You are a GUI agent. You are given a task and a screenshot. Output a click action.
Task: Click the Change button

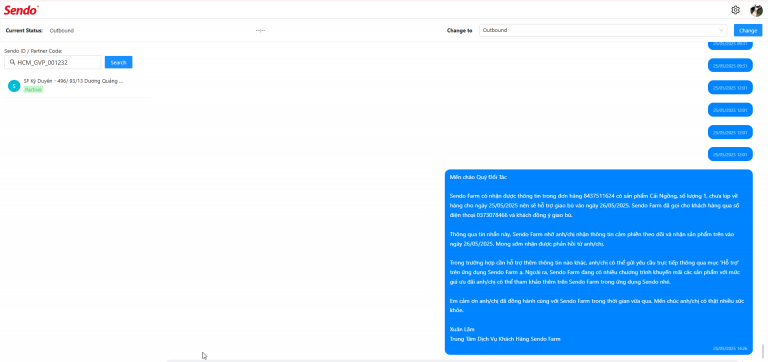pyautogui.click(x=748, y=30)
